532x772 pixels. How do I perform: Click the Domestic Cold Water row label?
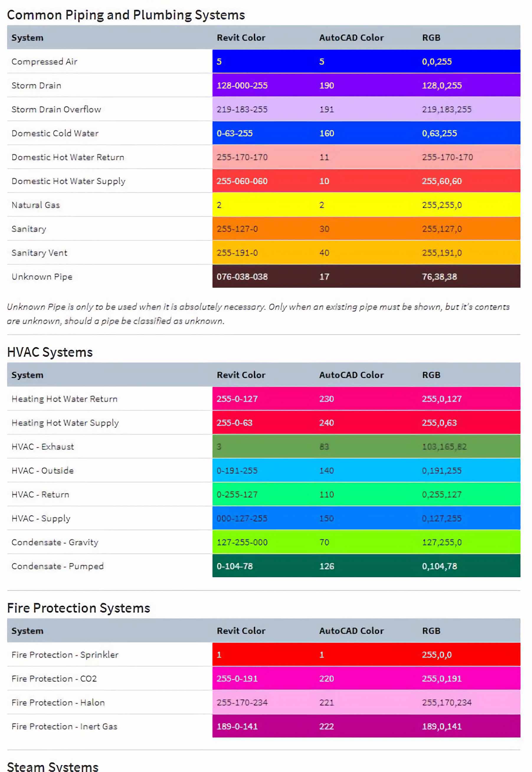point(55,133)
